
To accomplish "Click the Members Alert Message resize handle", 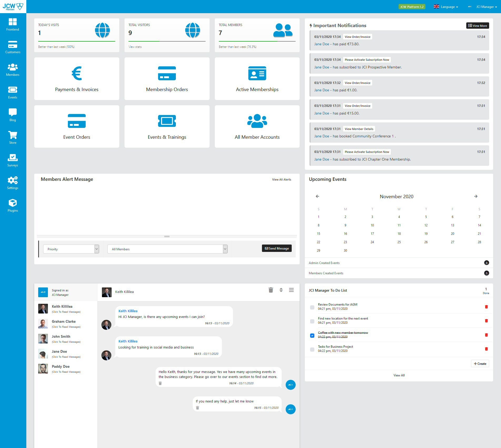I will pos(167,236).
